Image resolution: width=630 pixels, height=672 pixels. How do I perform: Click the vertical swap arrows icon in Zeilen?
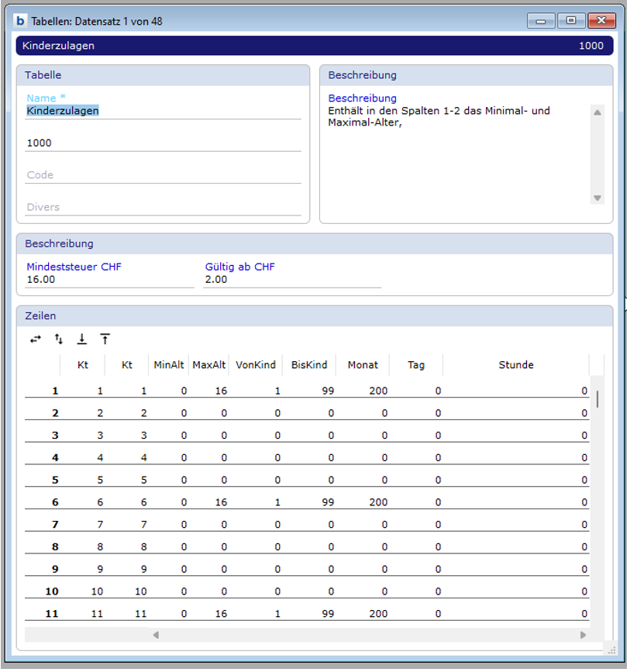tap(59, 339)
